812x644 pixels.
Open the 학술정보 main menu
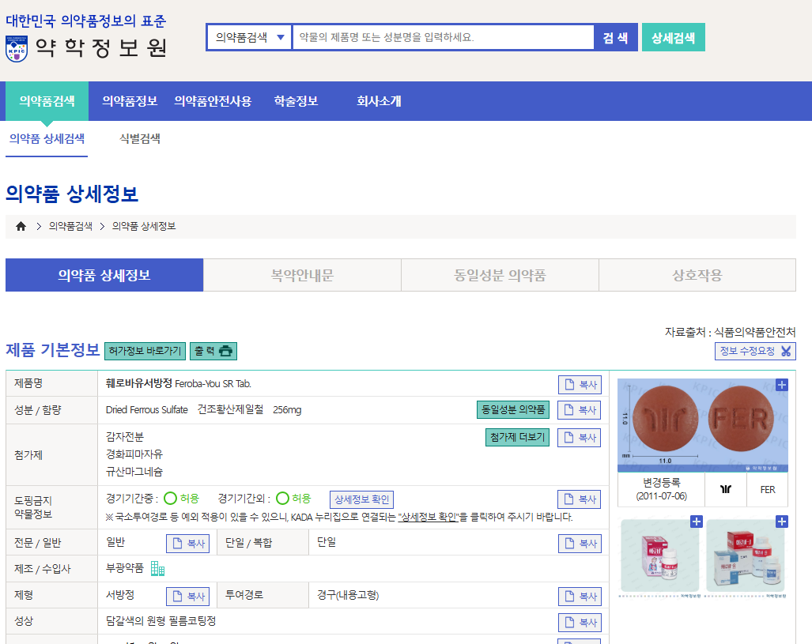pos(296,101)
